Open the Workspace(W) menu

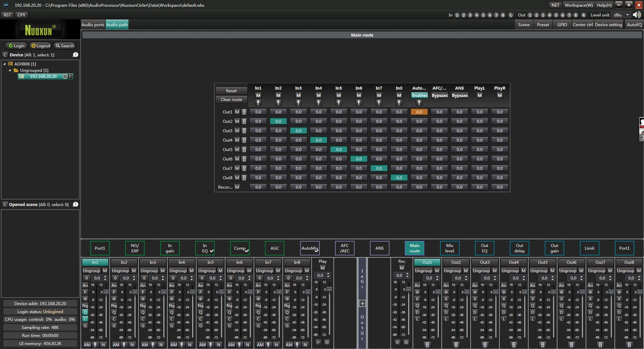(x=579, y=5)
